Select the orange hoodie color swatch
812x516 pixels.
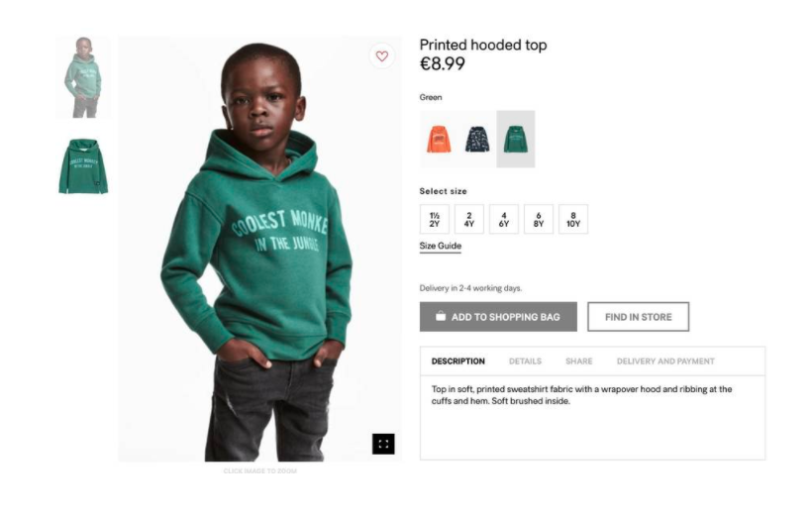point(439,139)
